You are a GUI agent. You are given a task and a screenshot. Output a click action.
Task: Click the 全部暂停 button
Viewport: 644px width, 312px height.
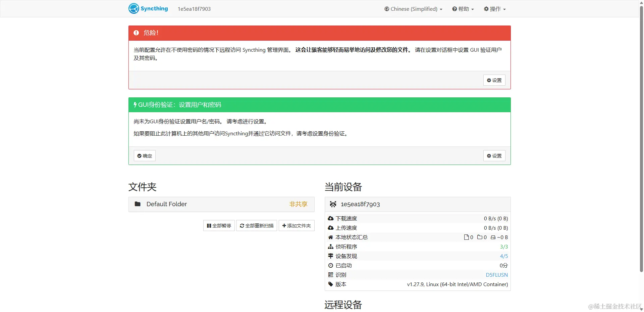click(x=219, y=226)
